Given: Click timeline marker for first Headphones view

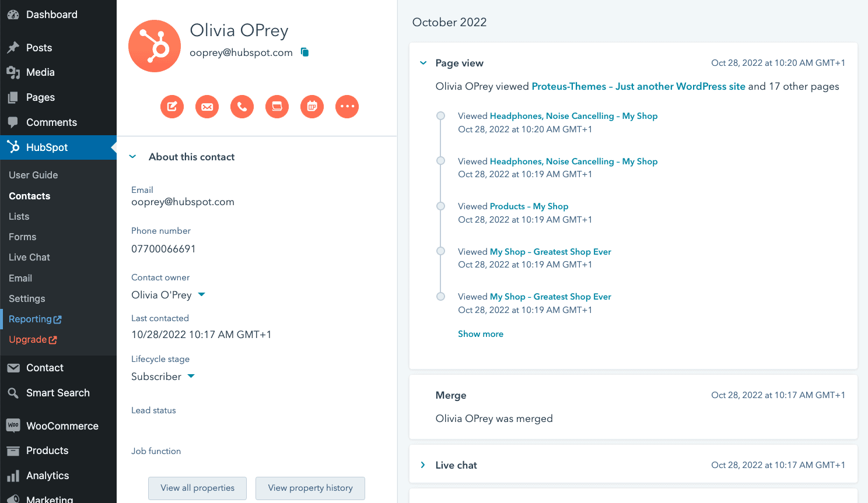Looking at the screenshot, I should 441,115.
